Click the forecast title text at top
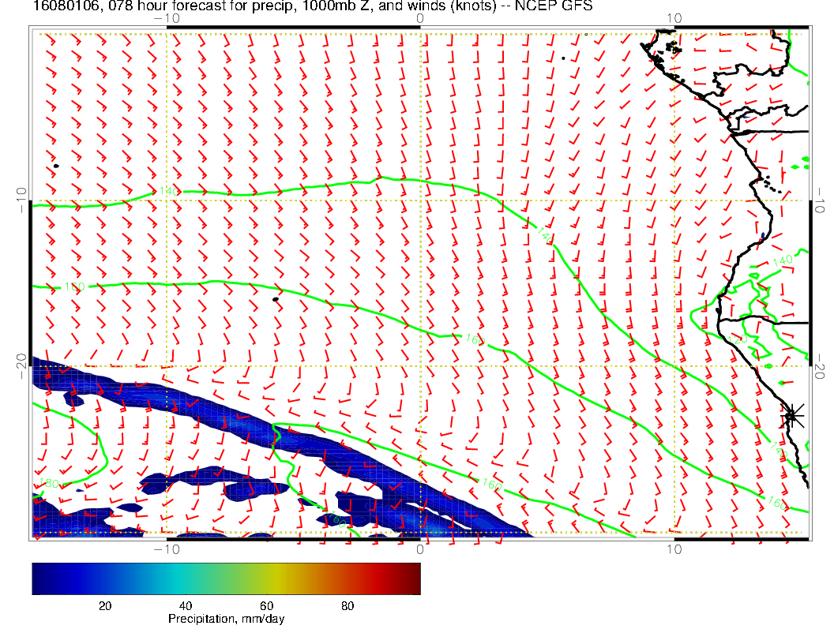Viewport: 834px width, 644px height. pyautogui.click(x=312, y=6)
